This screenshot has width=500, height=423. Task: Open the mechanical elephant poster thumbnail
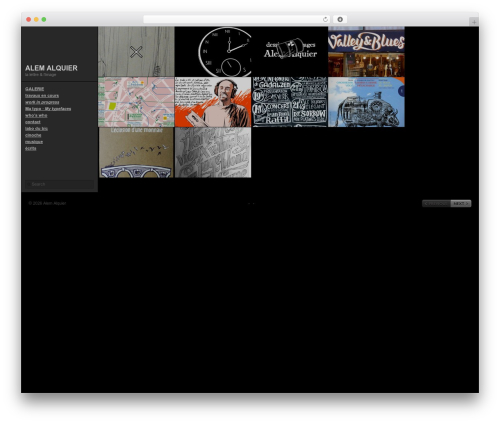[366, 102]
